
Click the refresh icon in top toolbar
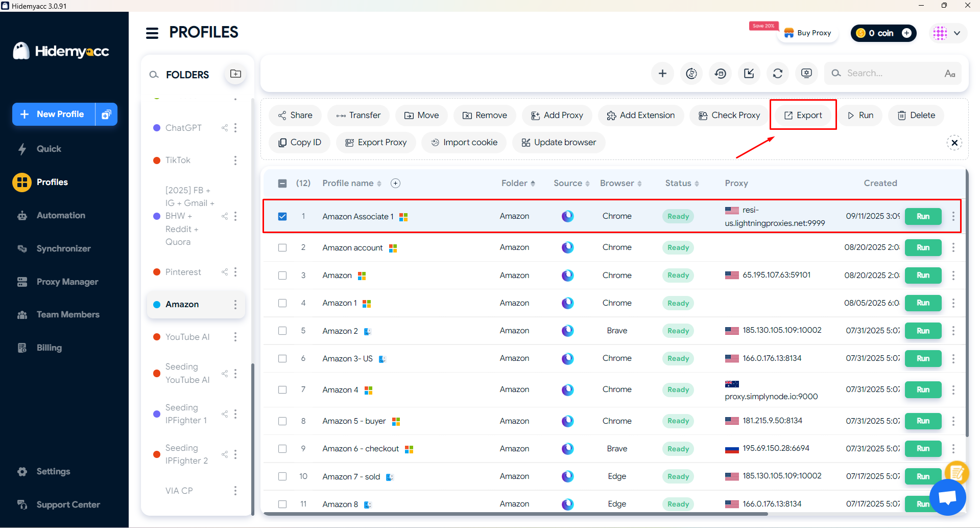pyautogui.click(x=777, y=74)
